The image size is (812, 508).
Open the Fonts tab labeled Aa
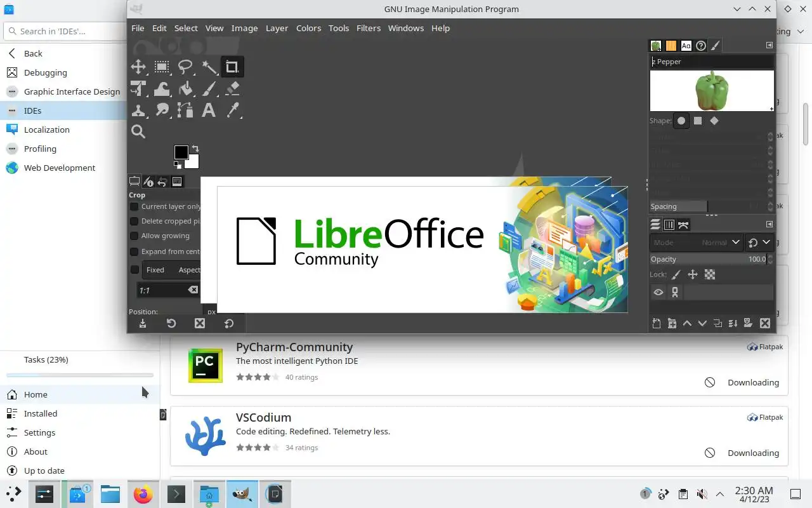pyautogui.click(x=686, y=46)
